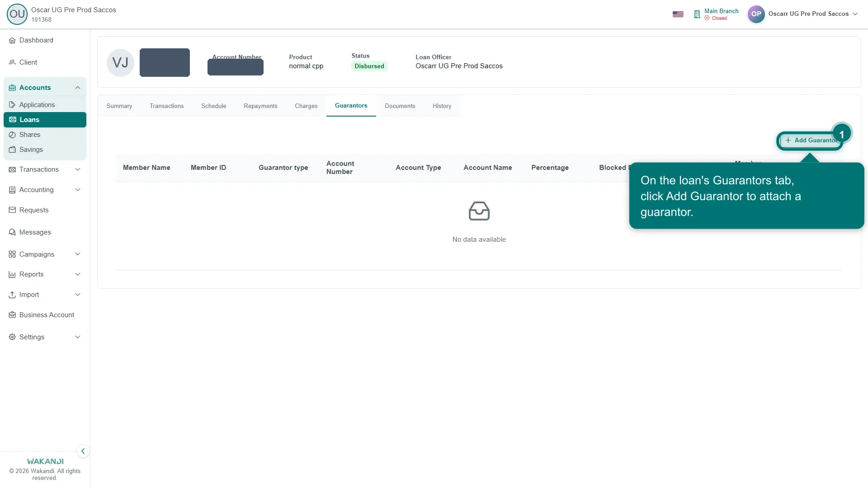Switch to the Transactions tab
Screen dimensions: 868x488
pos(167,106)
